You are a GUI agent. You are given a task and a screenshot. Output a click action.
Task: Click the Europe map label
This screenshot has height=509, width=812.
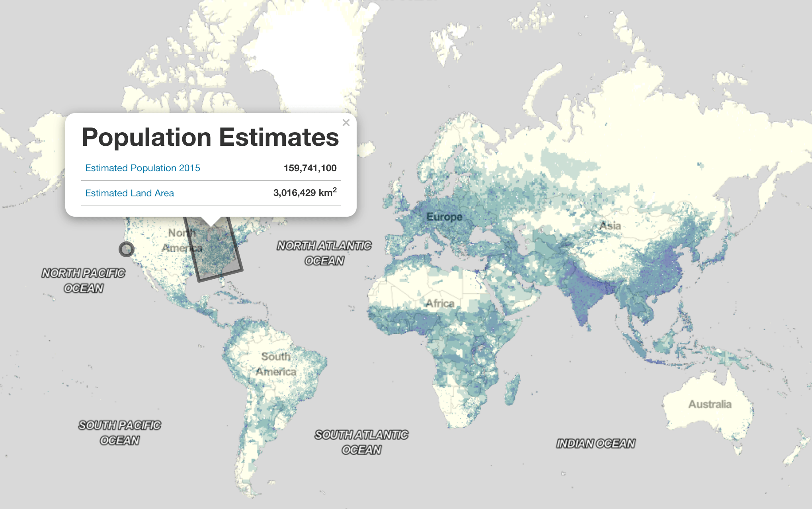444,217
